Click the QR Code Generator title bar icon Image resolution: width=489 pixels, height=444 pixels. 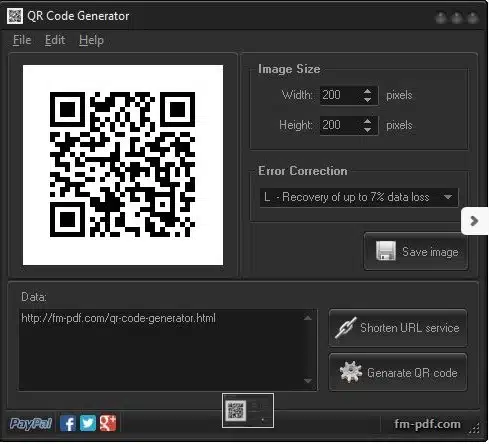point(15,16)
